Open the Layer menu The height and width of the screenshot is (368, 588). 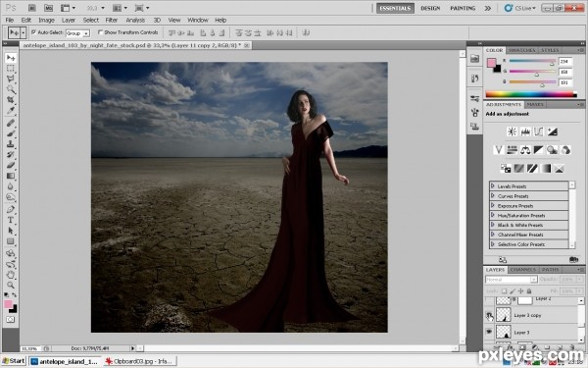point(69,21)
